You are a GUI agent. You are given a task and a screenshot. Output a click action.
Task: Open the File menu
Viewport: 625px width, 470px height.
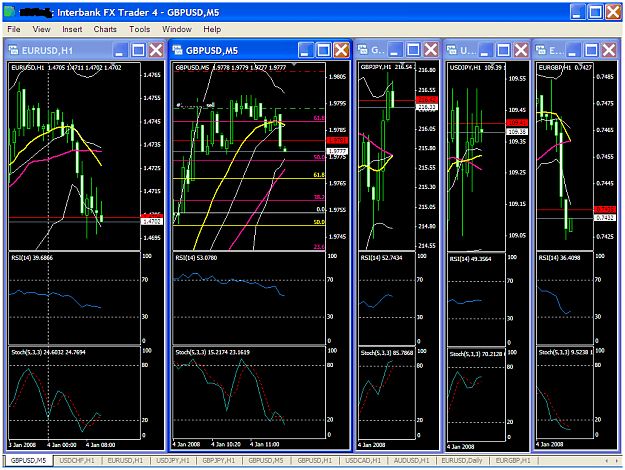pos(14,29)
